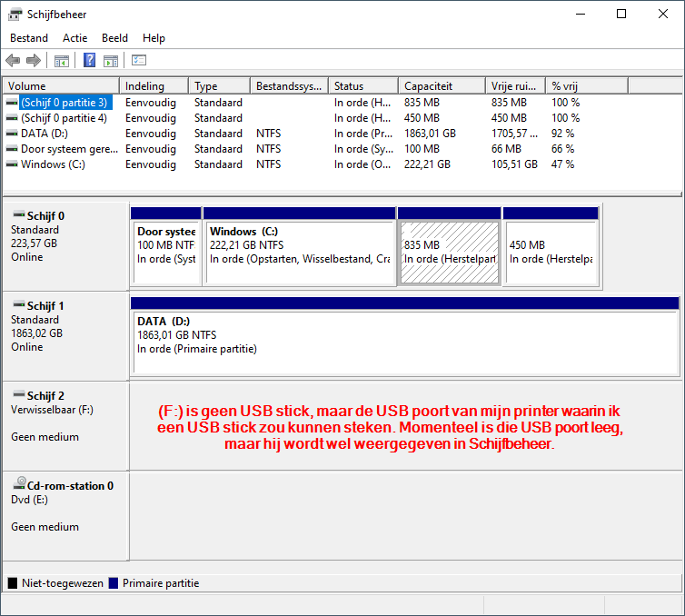Screen dimensions: 685x616
Task: Click the Back arrow toolbar icon
Action: pyautogui.click(x=13, y=61)
